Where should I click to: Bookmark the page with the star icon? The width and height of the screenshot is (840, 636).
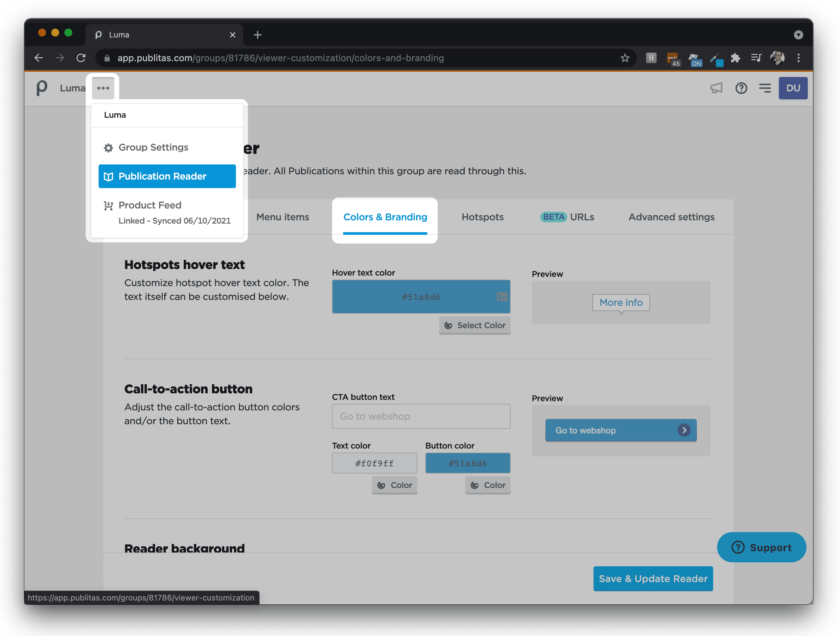click(x=625, y=58)
